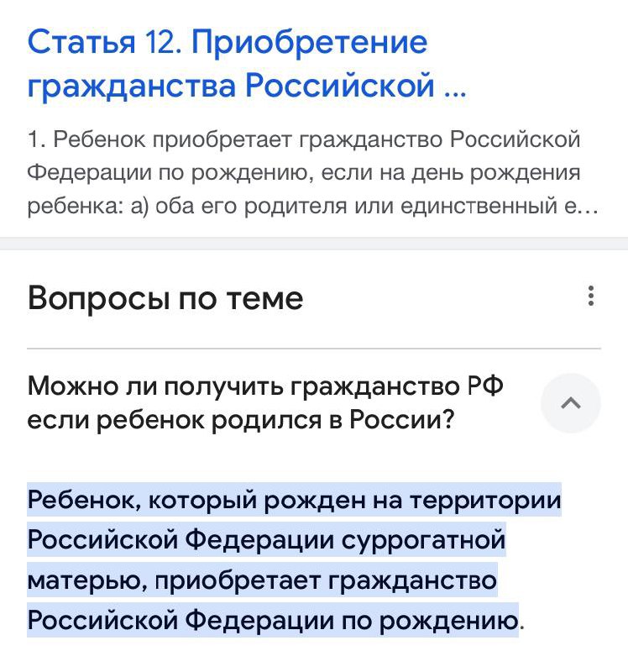Tap the word единственный in the snippet
Image resolution: width=628 pixels, height=672 pixels.
pos(491,206)
